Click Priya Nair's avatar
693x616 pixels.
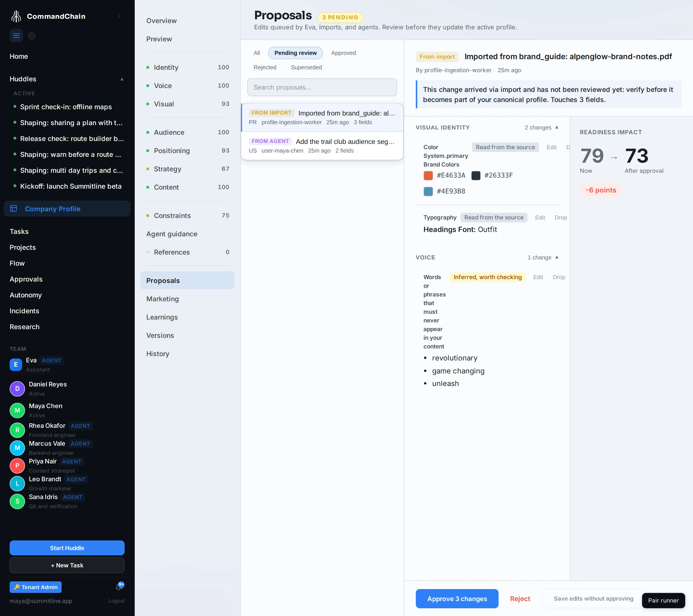pos(17,465)
